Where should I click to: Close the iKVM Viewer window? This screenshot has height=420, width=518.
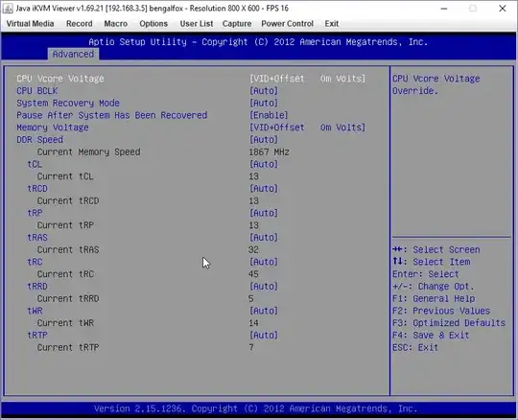(502, 9)
